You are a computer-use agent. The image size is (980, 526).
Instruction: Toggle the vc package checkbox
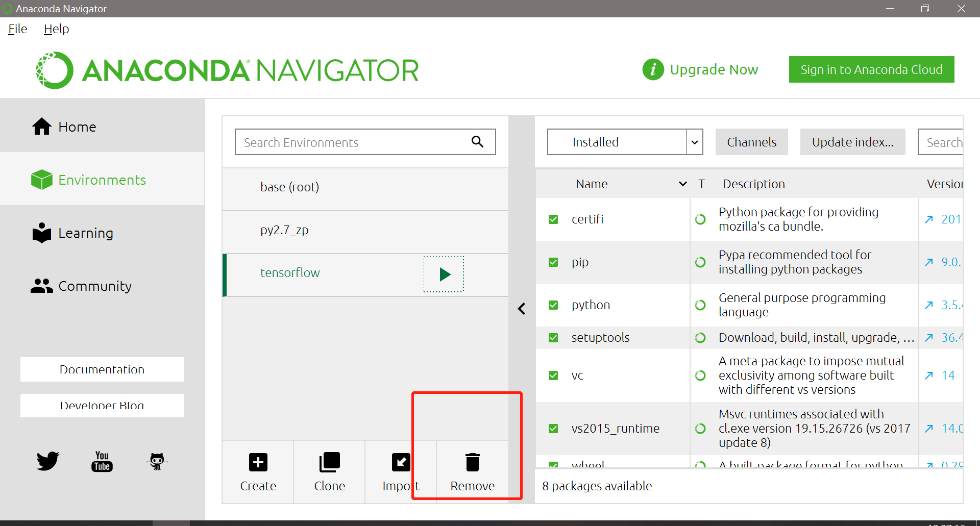(x=553, y=375)
